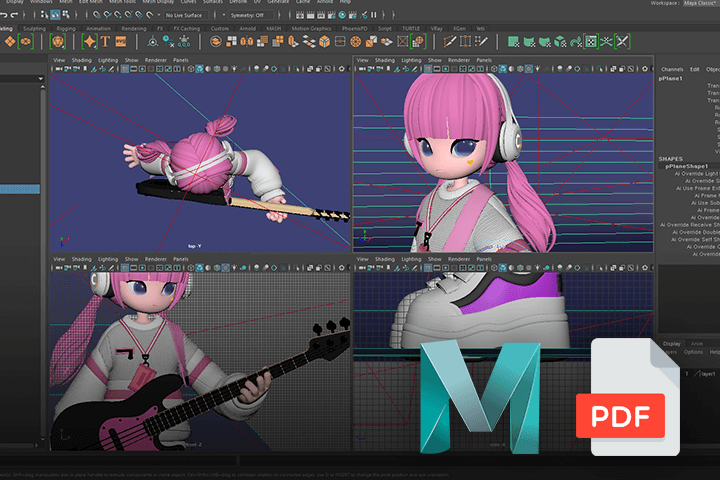Open the Symmetry: Off dropdown
This screenshot has height=480, width=720.
(251, 15)
